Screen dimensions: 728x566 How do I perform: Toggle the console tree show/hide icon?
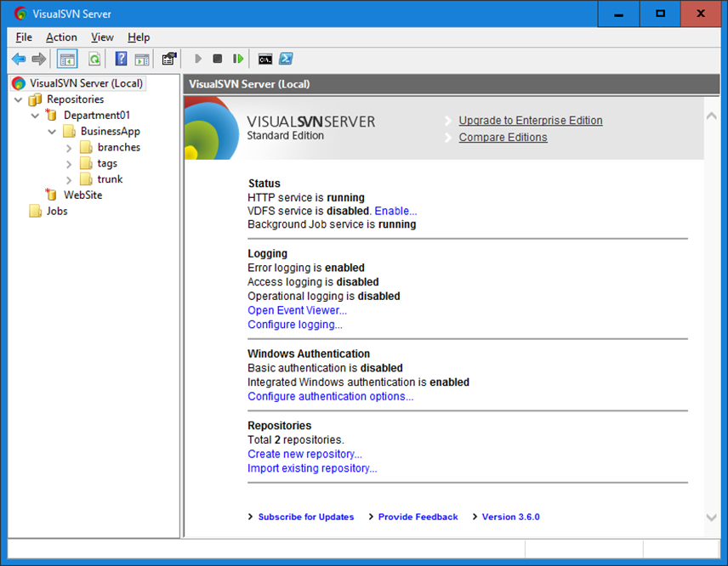[x=66, y=59]
